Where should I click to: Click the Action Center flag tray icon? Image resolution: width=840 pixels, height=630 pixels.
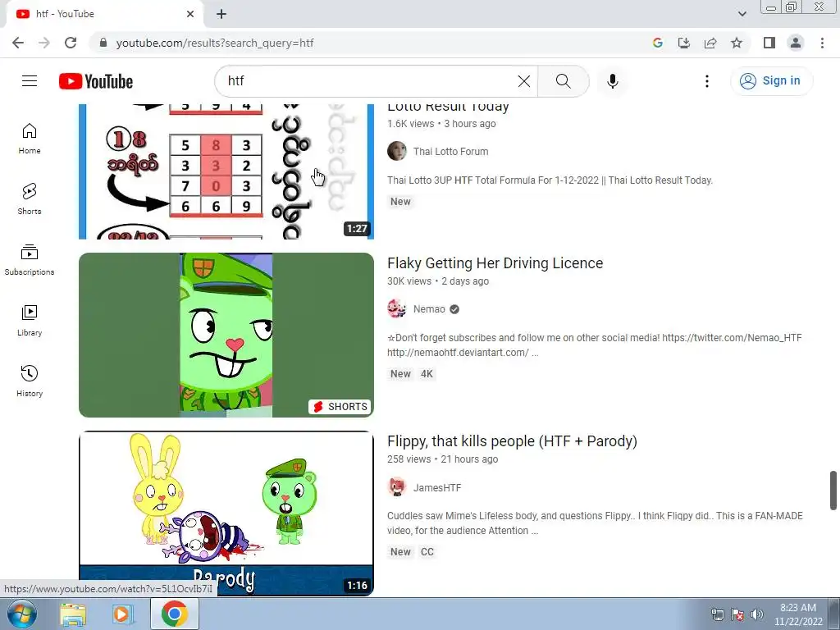[737, 614]
